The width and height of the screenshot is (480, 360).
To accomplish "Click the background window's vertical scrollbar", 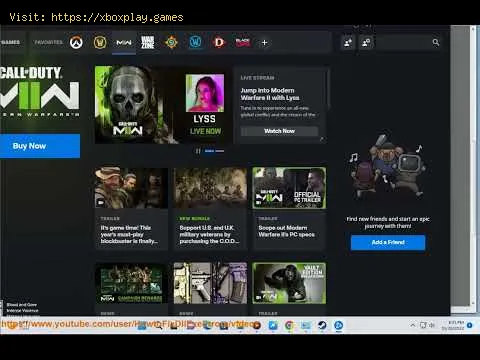I will (x=473, y=167).
